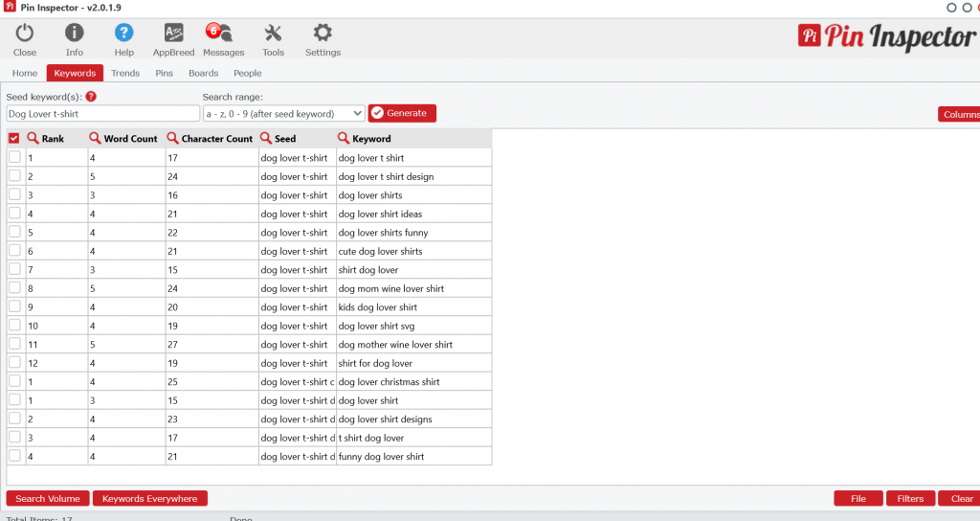Click the Generate button

[402, 113]
